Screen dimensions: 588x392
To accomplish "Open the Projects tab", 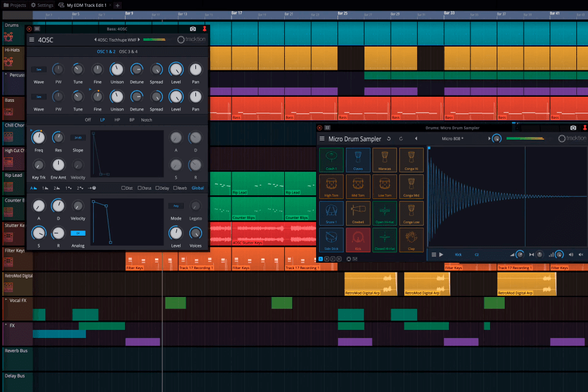I will (x=15, y=6).
